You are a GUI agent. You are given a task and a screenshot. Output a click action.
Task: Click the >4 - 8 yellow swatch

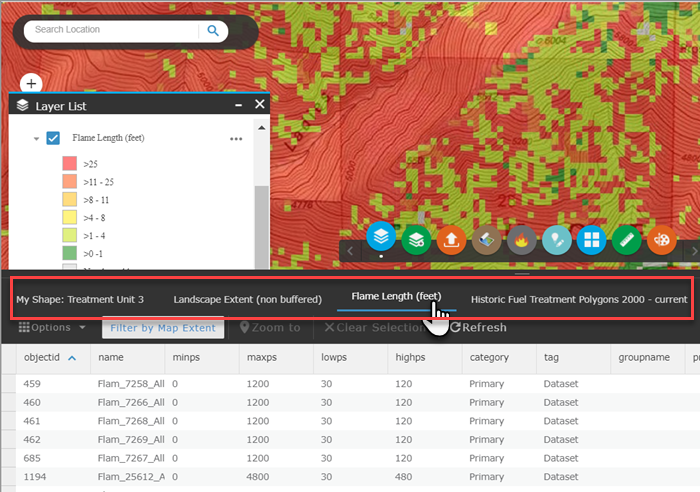pyautogui.click(x=70, y=217)
